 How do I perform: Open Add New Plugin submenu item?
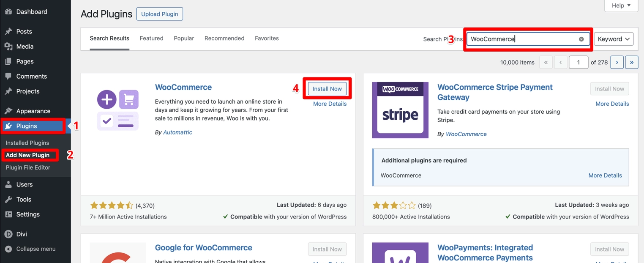click(x=27, y=155)
